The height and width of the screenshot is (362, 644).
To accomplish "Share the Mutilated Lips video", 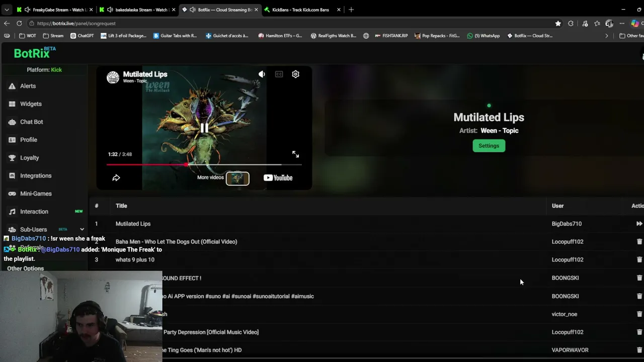I will [116, 177].
